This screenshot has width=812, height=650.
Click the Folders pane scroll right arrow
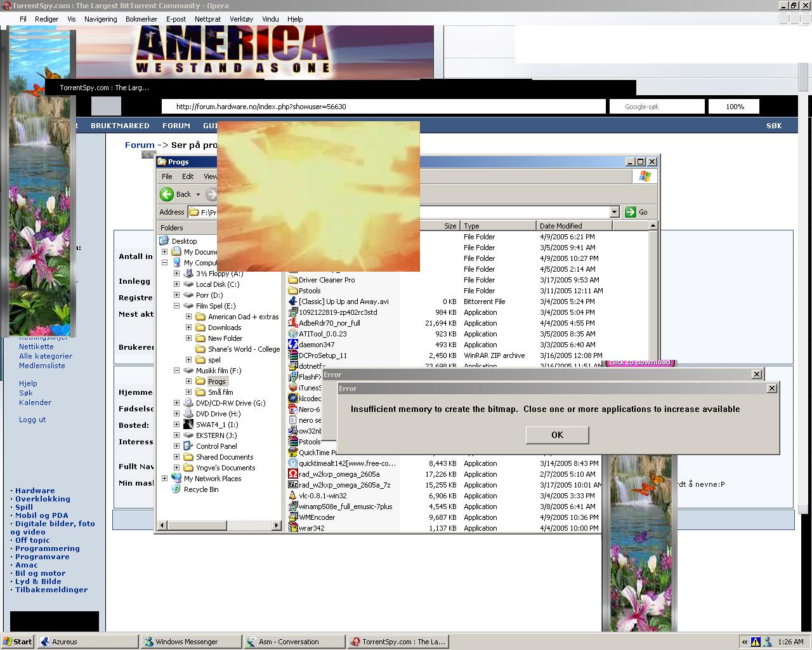pos(277,525)
